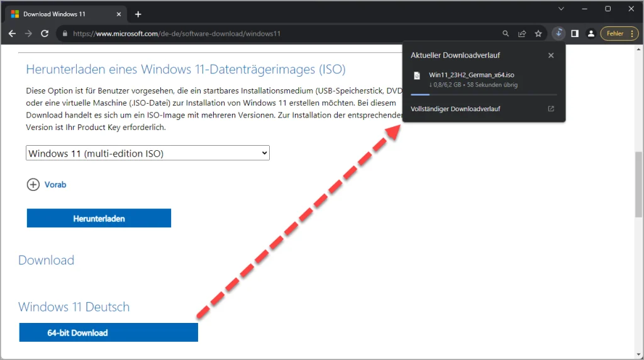Close the Download Windows 11 tab

[119, 14]
